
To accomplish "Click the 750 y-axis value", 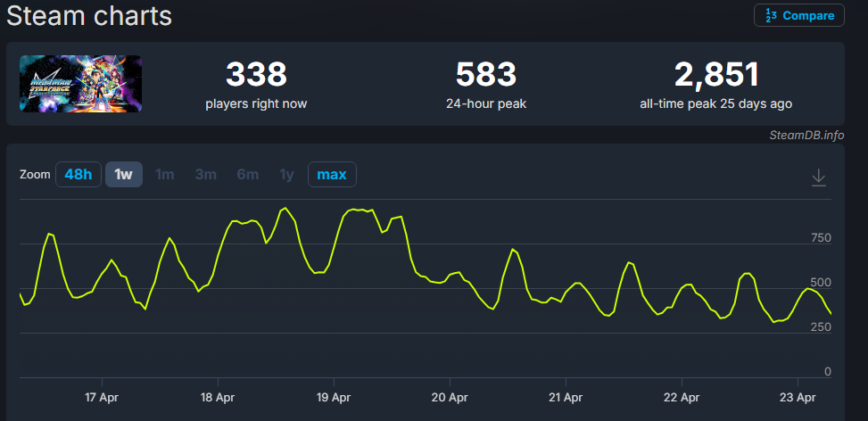I will (x=821, y=238).
